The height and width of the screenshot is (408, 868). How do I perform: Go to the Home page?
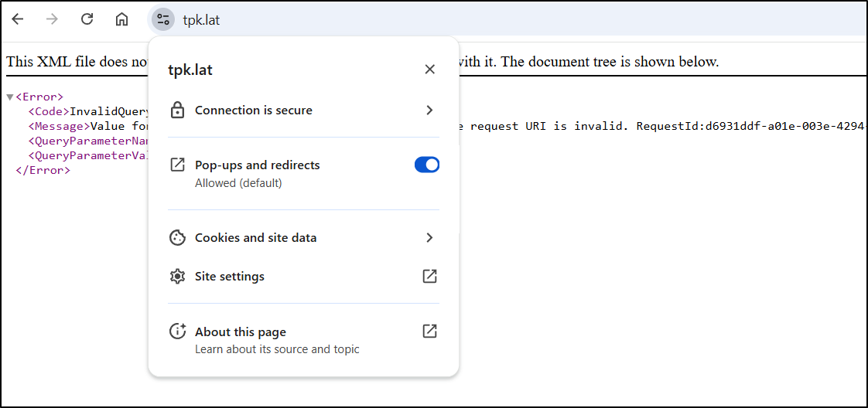click(x=121, y=19)
